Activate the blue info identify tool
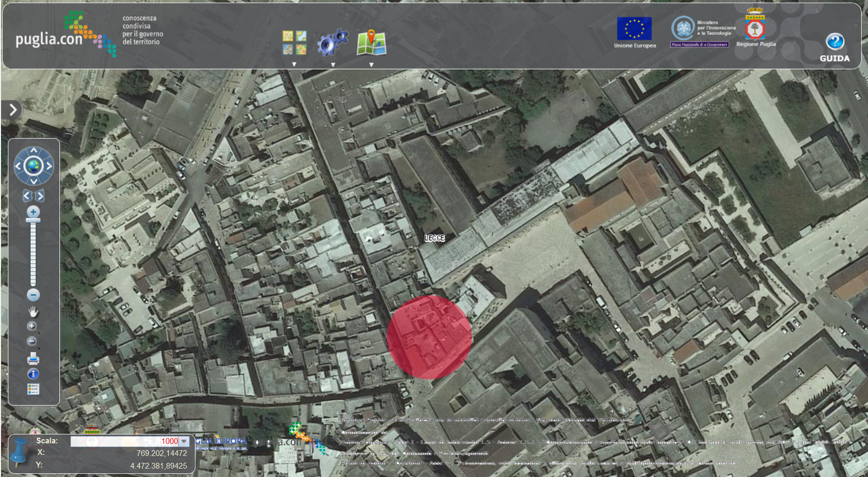The width and height of the screenshot is (868, 477). [33, 374]
